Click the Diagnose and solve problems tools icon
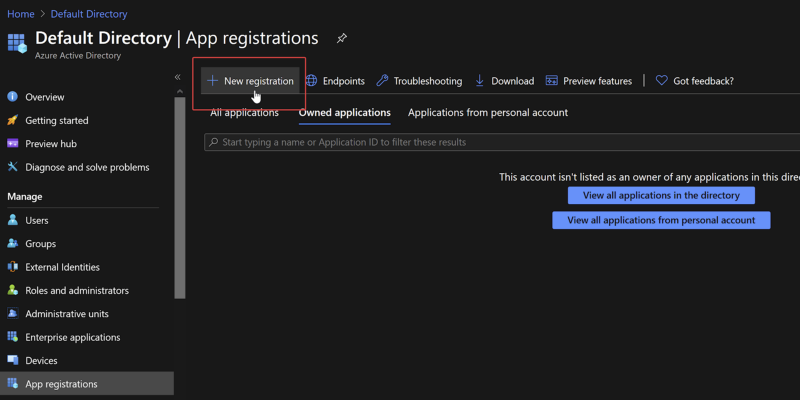 pos(13,167)
